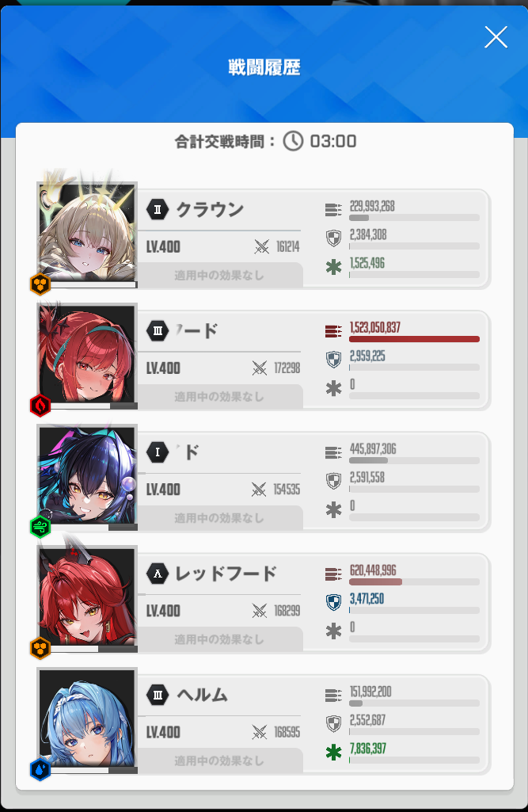Click Helm's green healing value 7,836,397
Screen dimensions: 528x812
367,749
